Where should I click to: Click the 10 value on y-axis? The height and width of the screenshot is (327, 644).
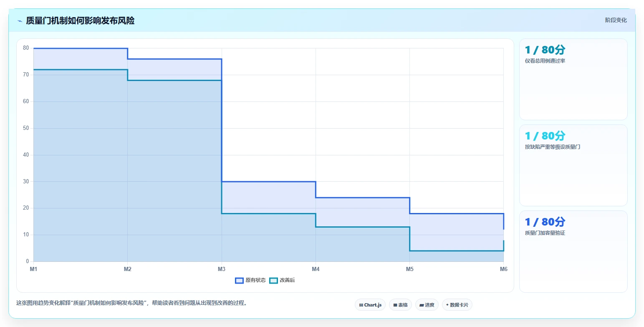coord(26,235)
